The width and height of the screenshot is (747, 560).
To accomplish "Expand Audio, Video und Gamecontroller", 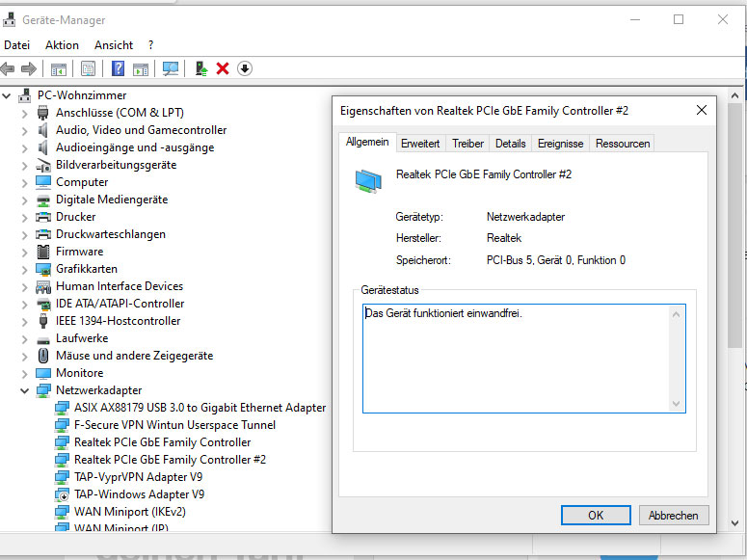I will point(24,130).
